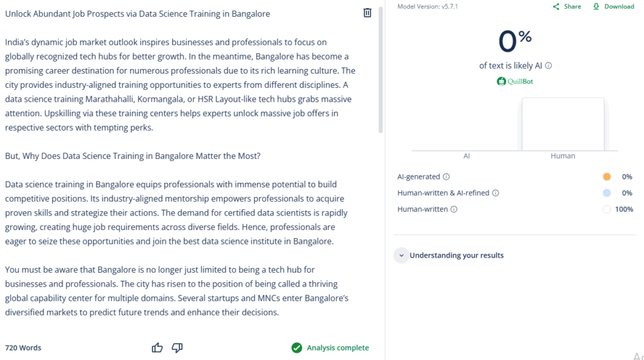Click the white Human-written color dot
The height and width of the screenshot is (360, 644).
(606, 209)
